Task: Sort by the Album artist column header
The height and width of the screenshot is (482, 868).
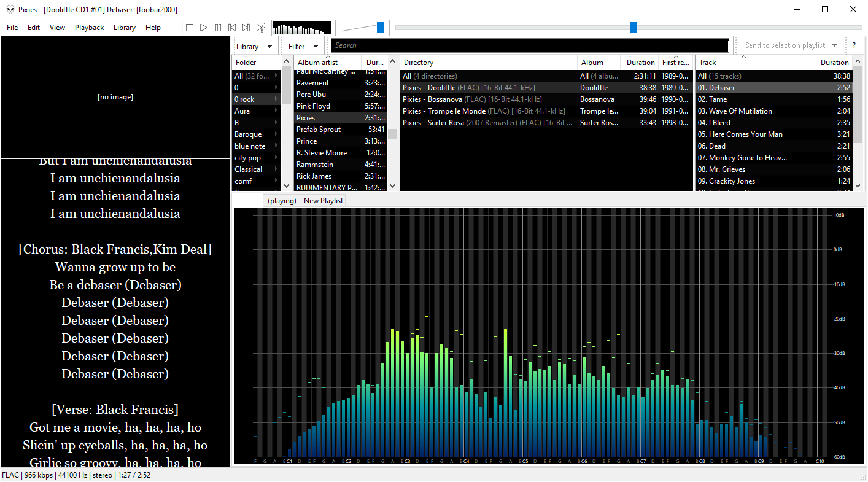Action: click(328, 63)
